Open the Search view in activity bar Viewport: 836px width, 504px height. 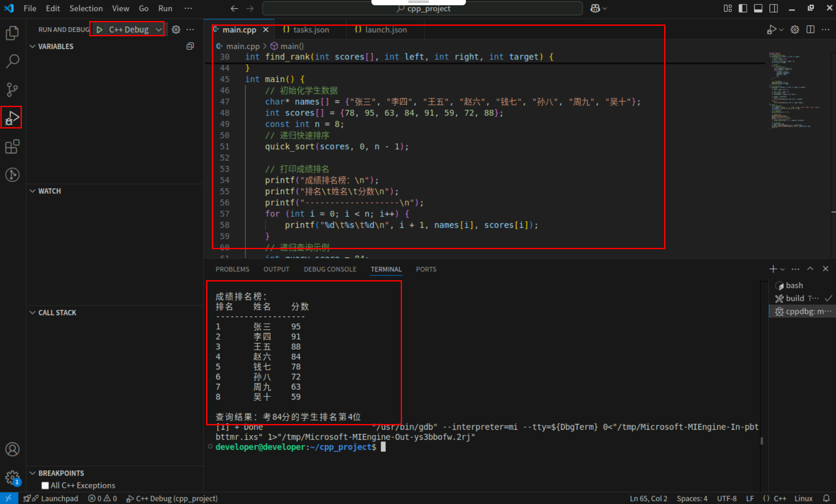click(x=12, y=61)
